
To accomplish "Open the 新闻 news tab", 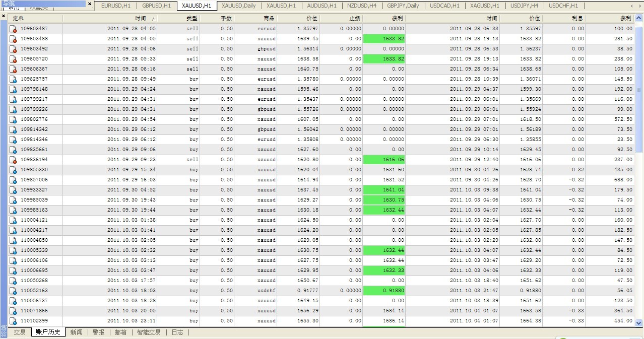I will coord(76,332).
